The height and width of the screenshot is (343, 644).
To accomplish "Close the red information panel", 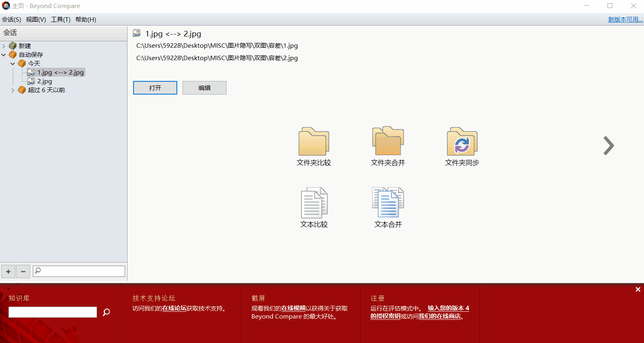I will (x=638, y=289).
